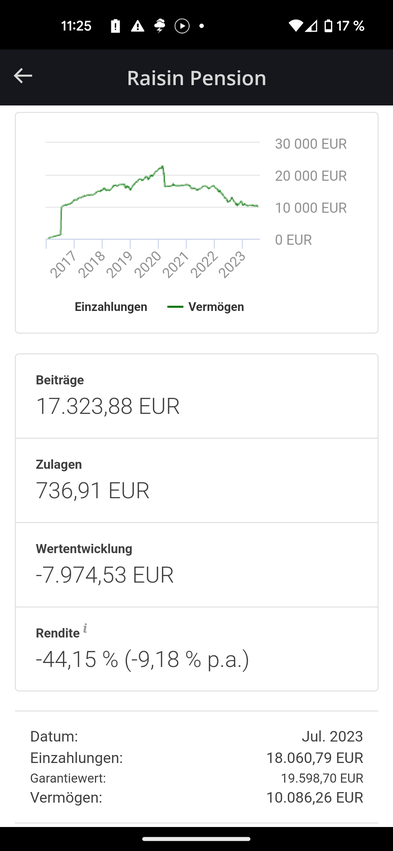Tap the Raisin Pension title
The width and height of the screenshot is (393, 851).
196,78
